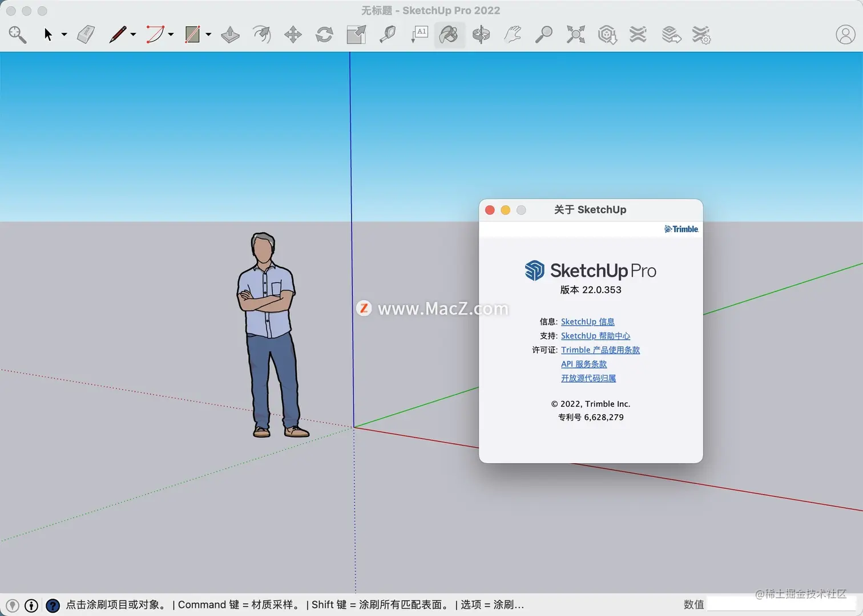Select the Rectangle shape tool

click(x=192, y=35)
